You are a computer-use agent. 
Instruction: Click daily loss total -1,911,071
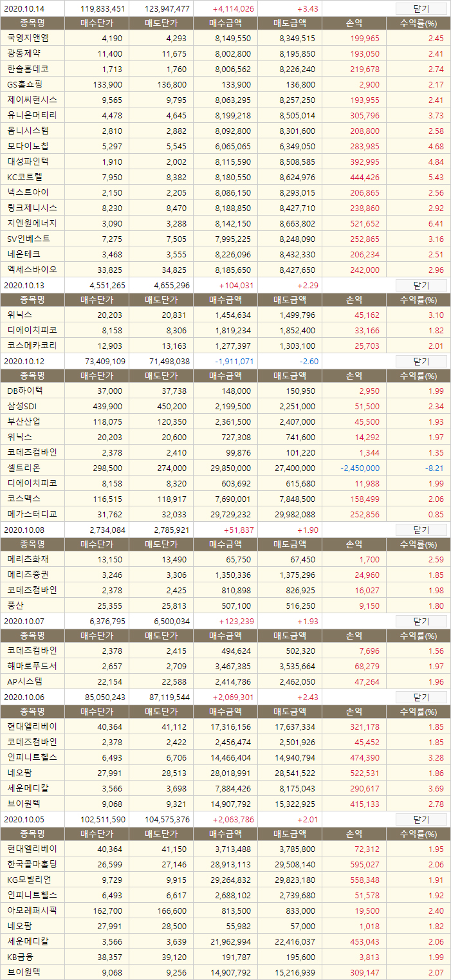tap(234, 361)
